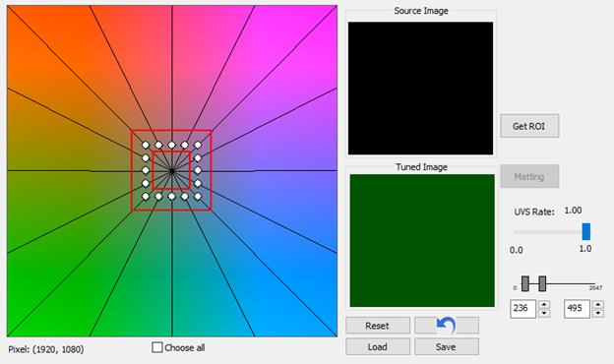The height and width of the screenshot is (364, 614).
Task: Click the left range slider handle
Action: (x=525, y=283)
